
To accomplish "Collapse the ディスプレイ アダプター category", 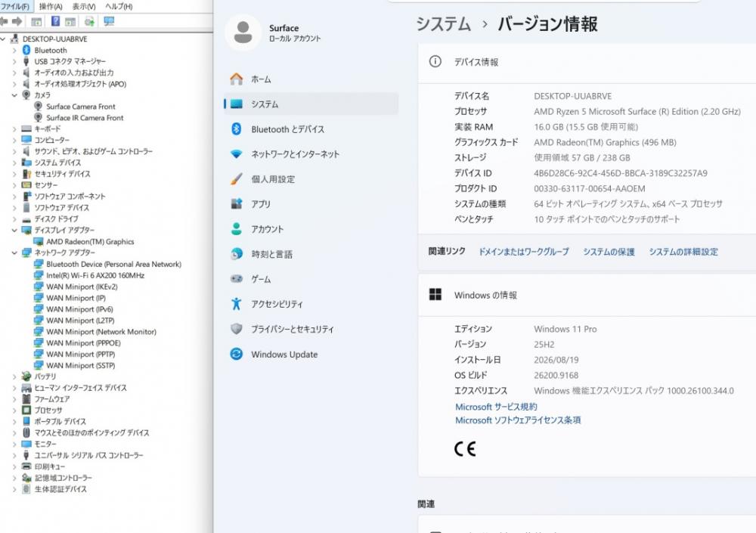I will [x=14, y=230].
